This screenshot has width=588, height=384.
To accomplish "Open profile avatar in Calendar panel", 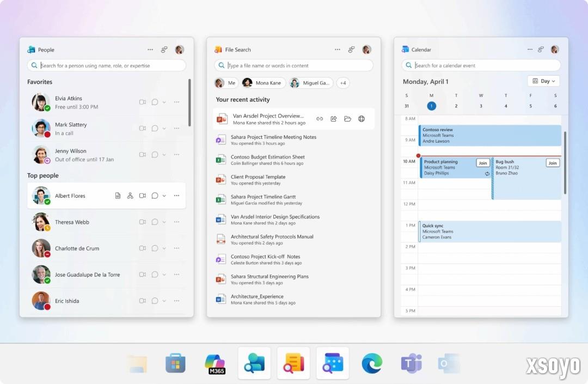I will [555, 49].
